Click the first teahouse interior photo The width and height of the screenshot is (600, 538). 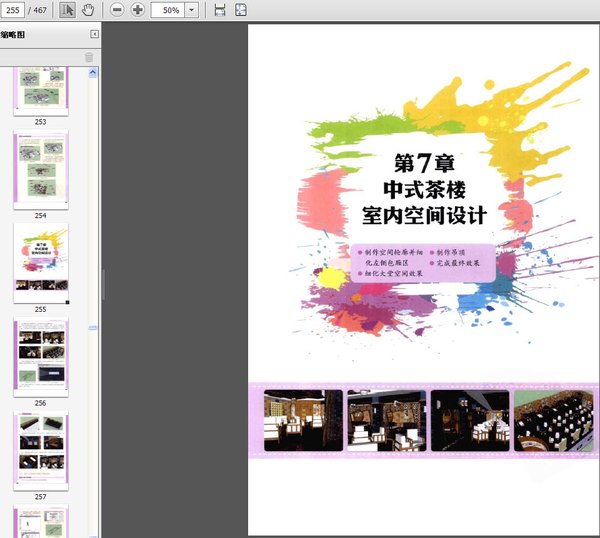pos(303,420)
